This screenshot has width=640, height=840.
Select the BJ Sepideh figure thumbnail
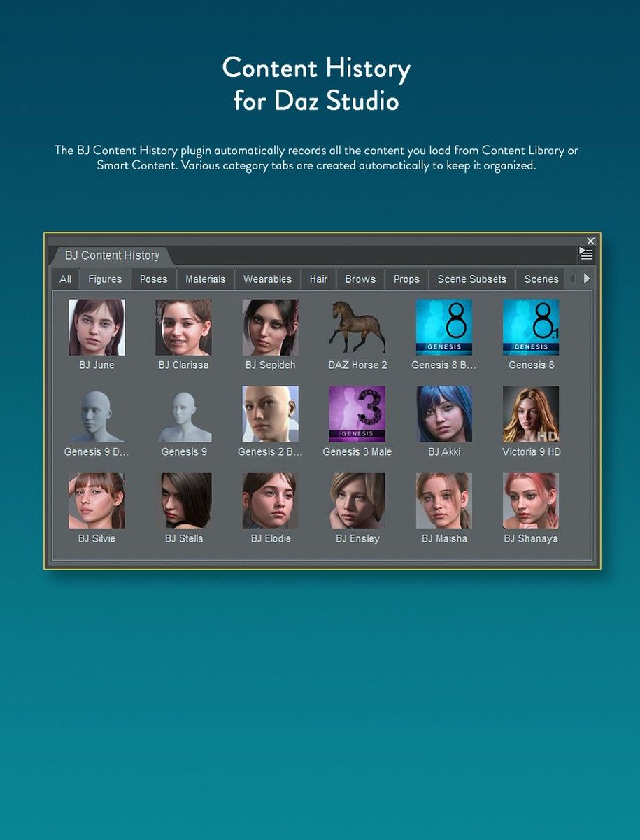tap(270, 328)
